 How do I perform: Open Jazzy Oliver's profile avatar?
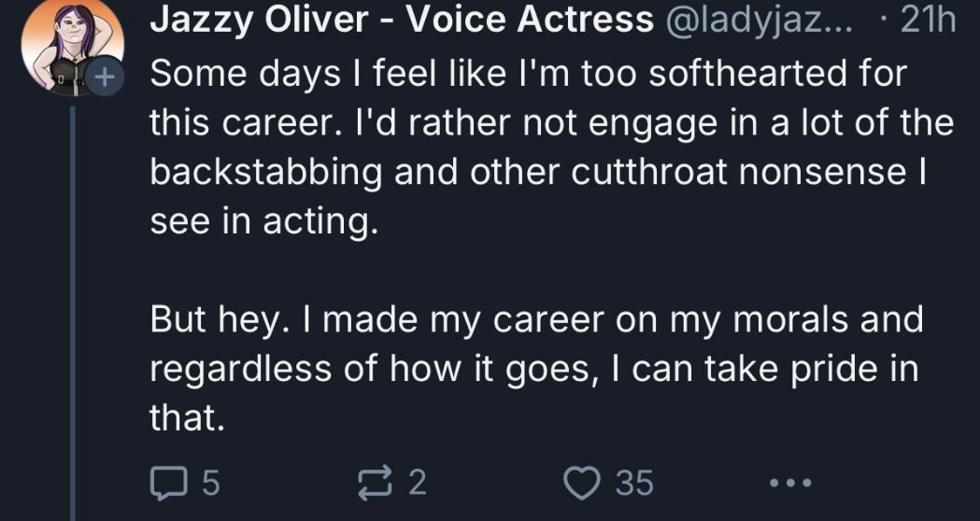(x=72, y=49)
